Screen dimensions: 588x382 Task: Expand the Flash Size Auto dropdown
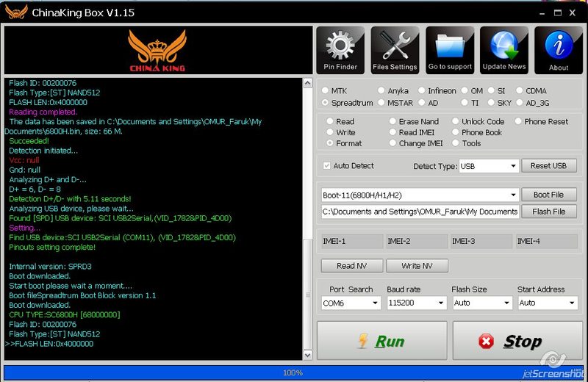pyautogui.click(x=482, y=303)
